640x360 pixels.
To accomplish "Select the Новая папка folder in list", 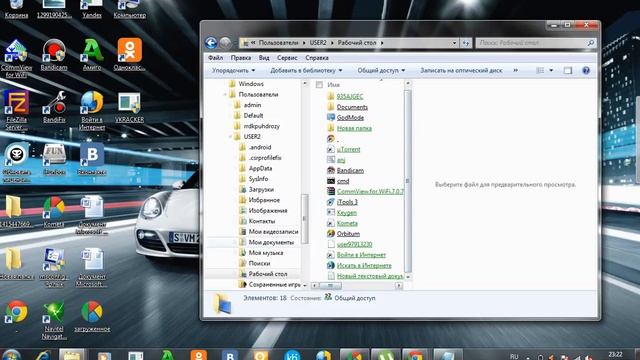I will coord(354,128).
